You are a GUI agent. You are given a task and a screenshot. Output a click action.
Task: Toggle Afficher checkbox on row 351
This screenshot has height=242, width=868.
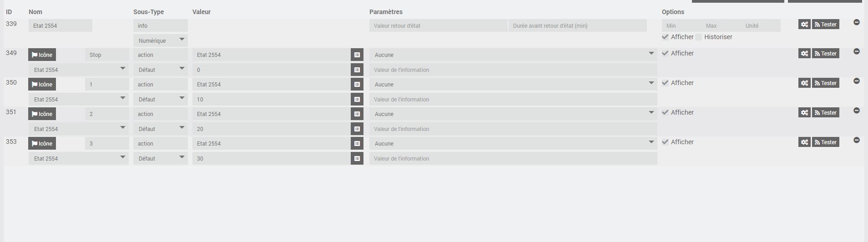point(665,112)
